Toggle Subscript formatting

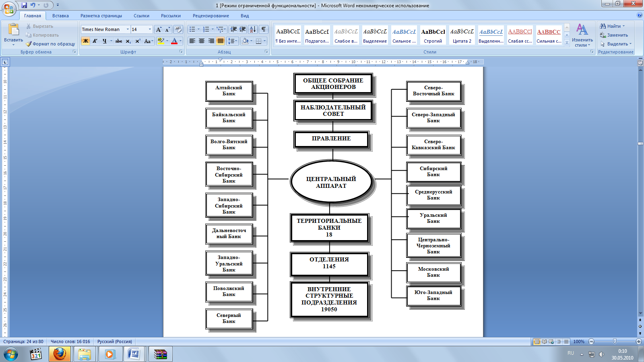(128, 41)
